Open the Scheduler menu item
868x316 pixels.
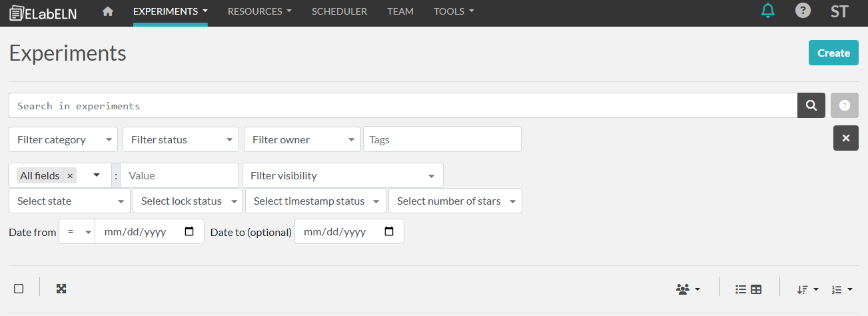tap(339, 11)
